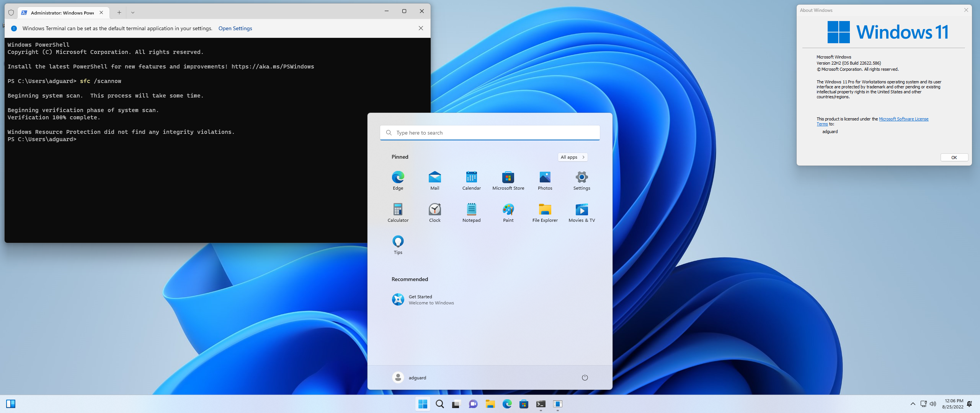This screenshot has height=413, width=980.
Task: Open volume control in system tray
Action: [x=933, y=404]
